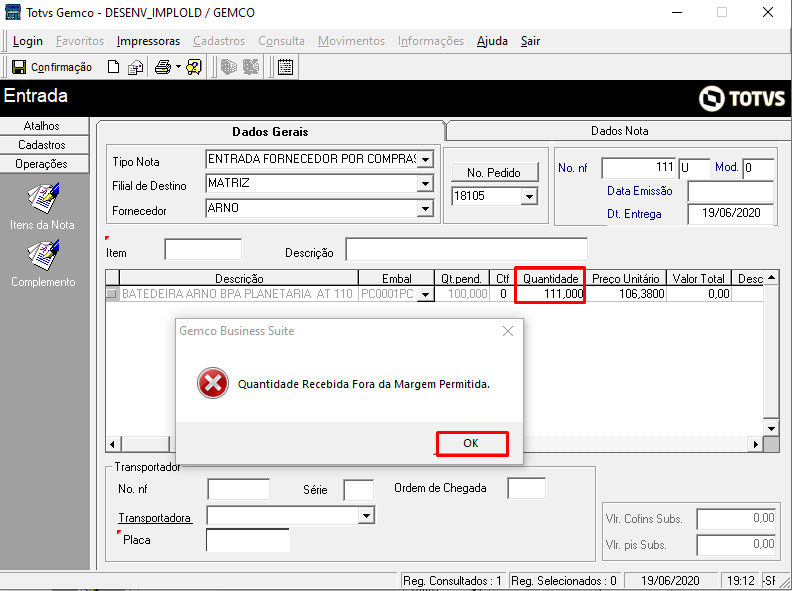Click the Descrição input field

pos(466,250)
